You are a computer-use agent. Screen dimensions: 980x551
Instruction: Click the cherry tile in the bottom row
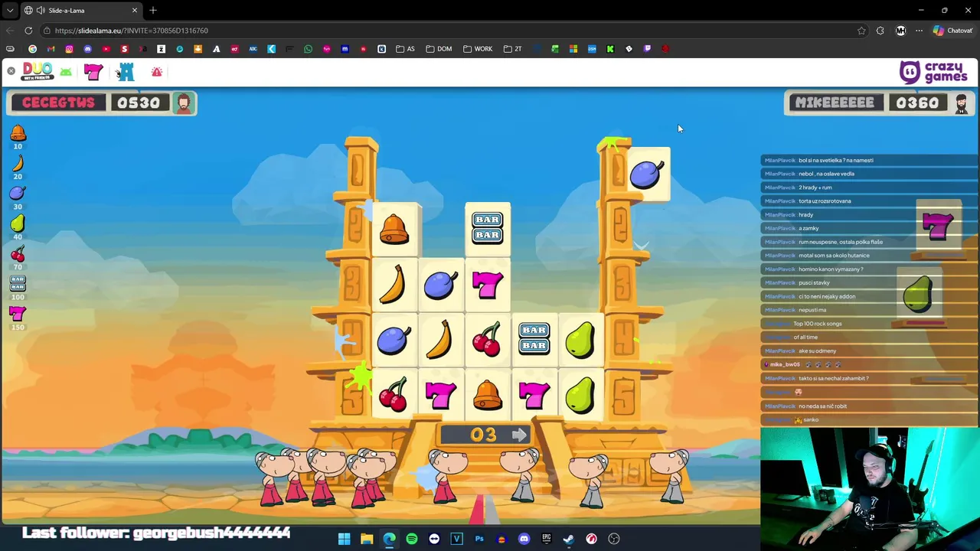click(x=394, y=395)
